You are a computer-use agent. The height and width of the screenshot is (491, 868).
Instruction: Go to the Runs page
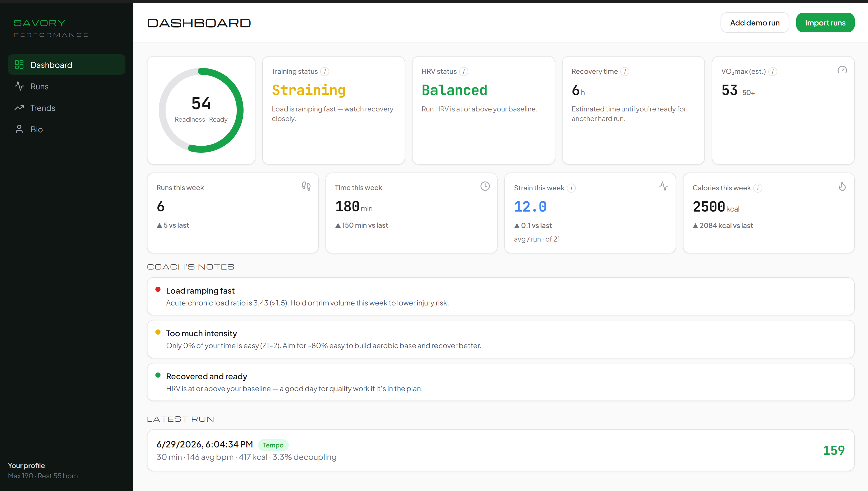(x=67, y=86)
